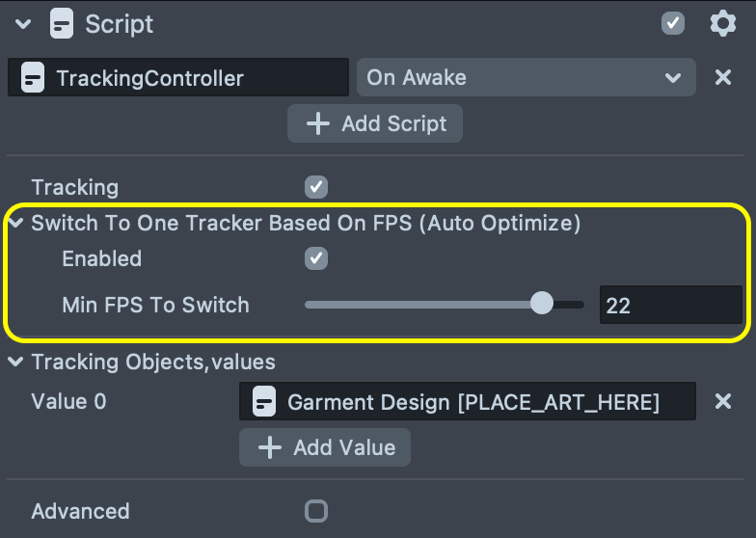Open the Script component settings gear

(x=722, y=23)
